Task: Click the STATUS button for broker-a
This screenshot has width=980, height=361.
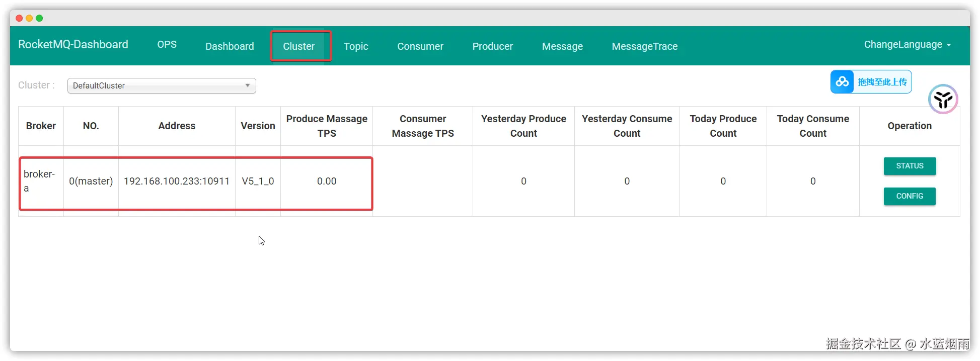Action: [910, 166]
